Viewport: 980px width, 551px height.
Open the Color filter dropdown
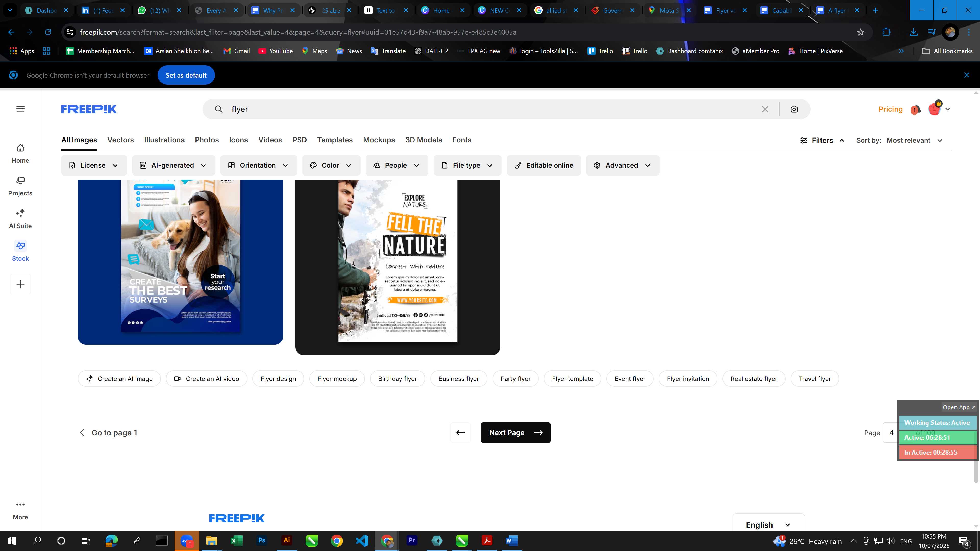(331, 165)
